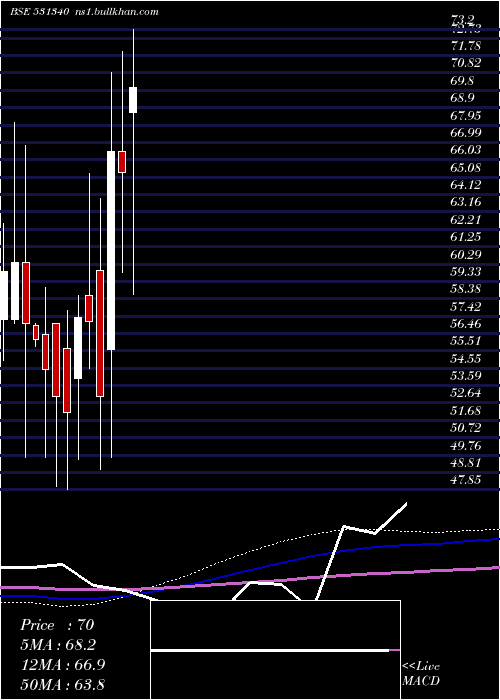Click the <<Live MACD label
This screenshot has width=500, height=700.
click(421, 673)
